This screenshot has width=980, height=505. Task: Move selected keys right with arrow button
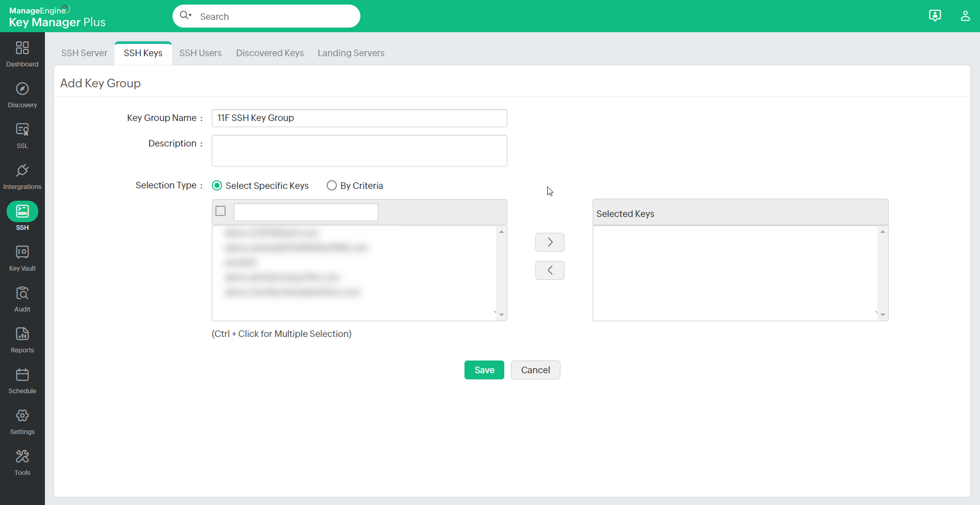pyautogui.click(x=550, y=243)
